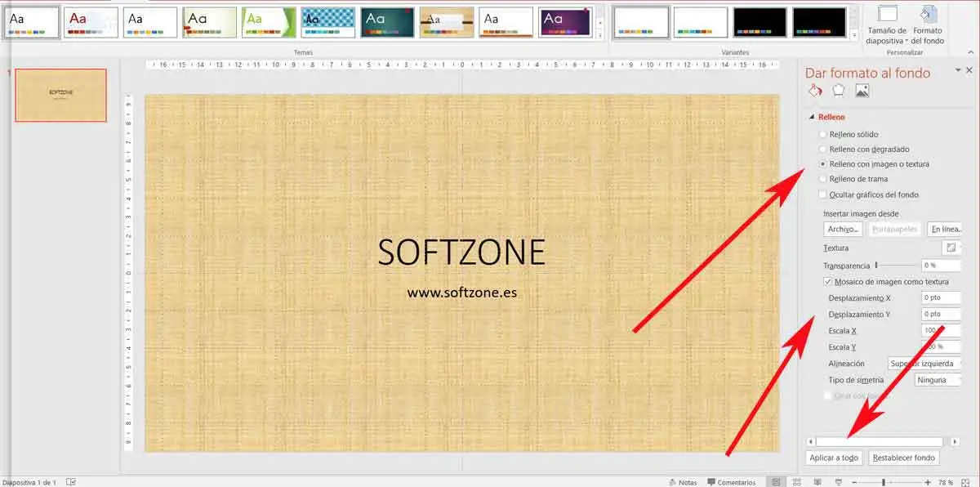Screen dimensions: 980x487
Task: Open the Tipo de simetría dropdown
Action: (938, 380)
